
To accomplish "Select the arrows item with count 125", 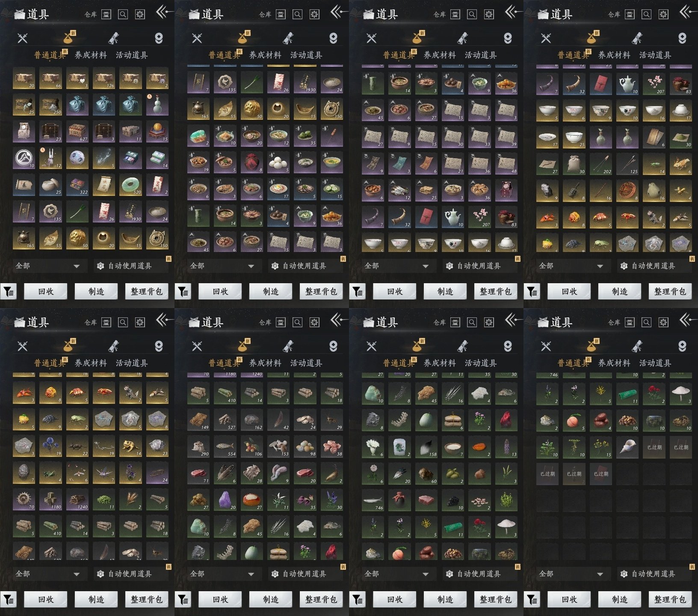I will [627, 164].
